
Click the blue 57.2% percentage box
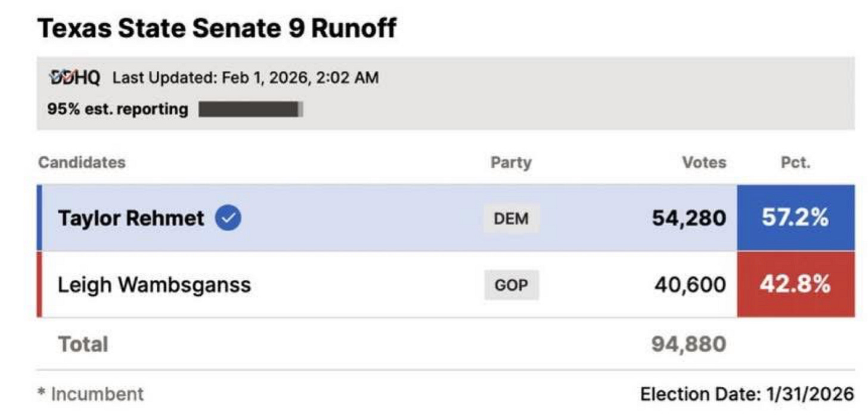coord(795,218)
